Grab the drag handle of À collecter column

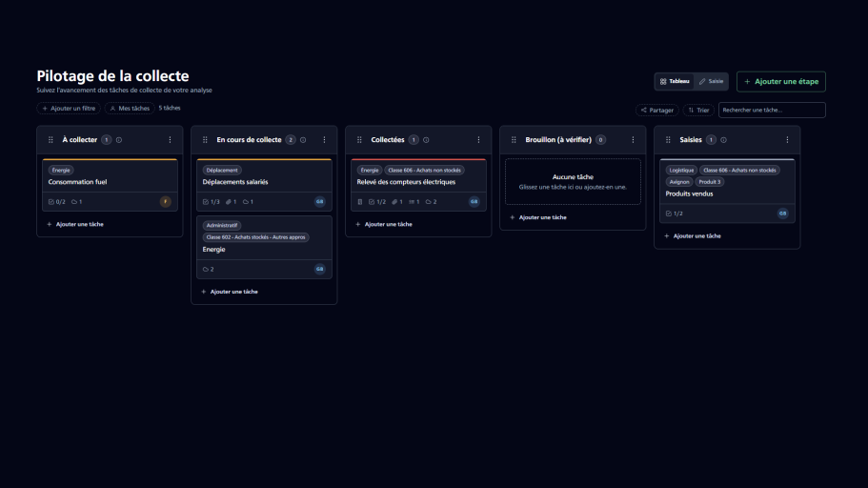[50, 140]
